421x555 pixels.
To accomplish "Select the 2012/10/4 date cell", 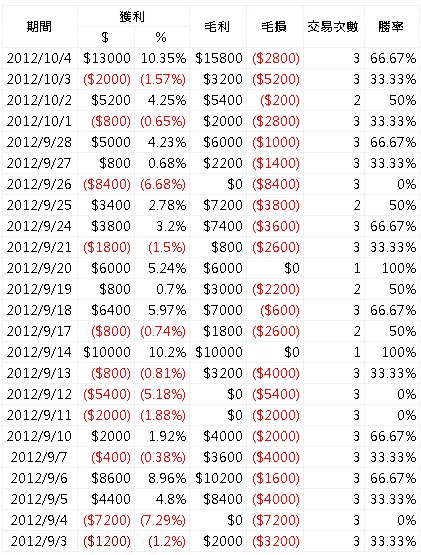I will click(x=39, y=58).
